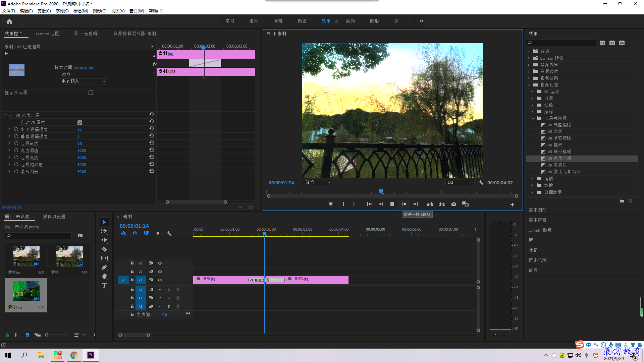Screen dimensions: 644x362
Task: Select the Slip tool
Action: coord(104,258)
